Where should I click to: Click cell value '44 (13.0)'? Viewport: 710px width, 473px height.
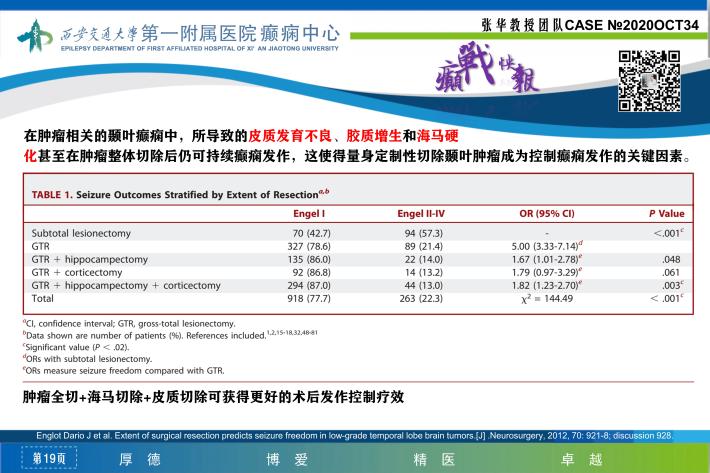[x=424, y=286]
